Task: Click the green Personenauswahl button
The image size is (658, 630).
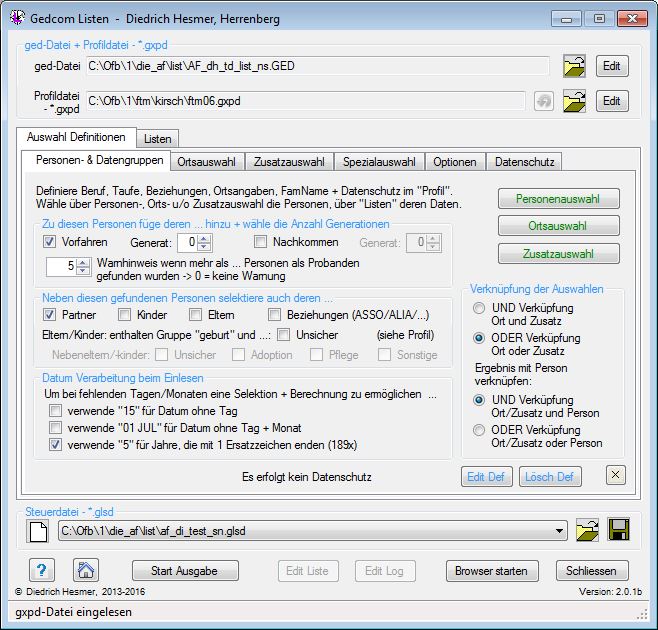Action: (558, 199)
